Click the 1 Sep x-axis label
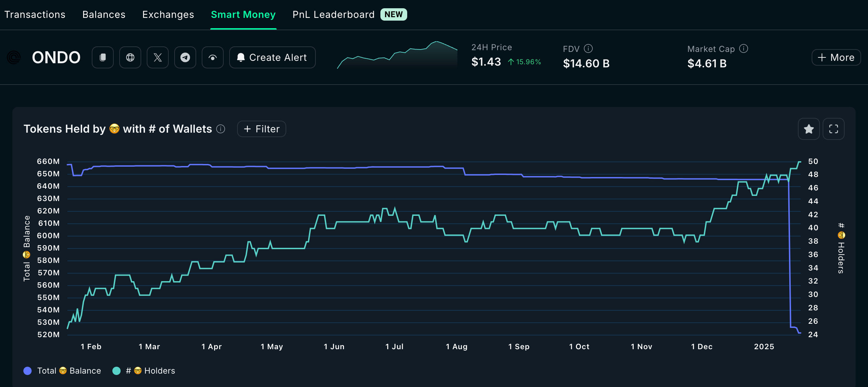The height and width of the screenshot is (387, 868). tap(519, 346)
